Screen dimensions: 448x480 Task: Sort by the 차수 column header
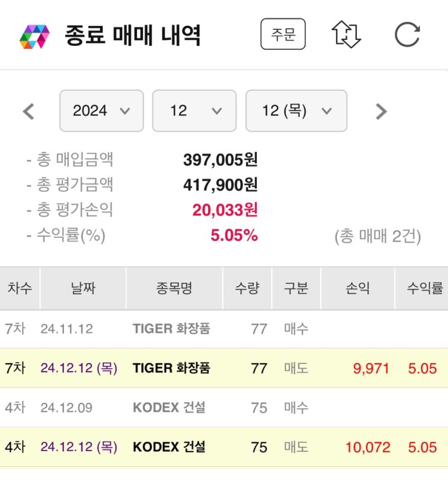[20, 288]
